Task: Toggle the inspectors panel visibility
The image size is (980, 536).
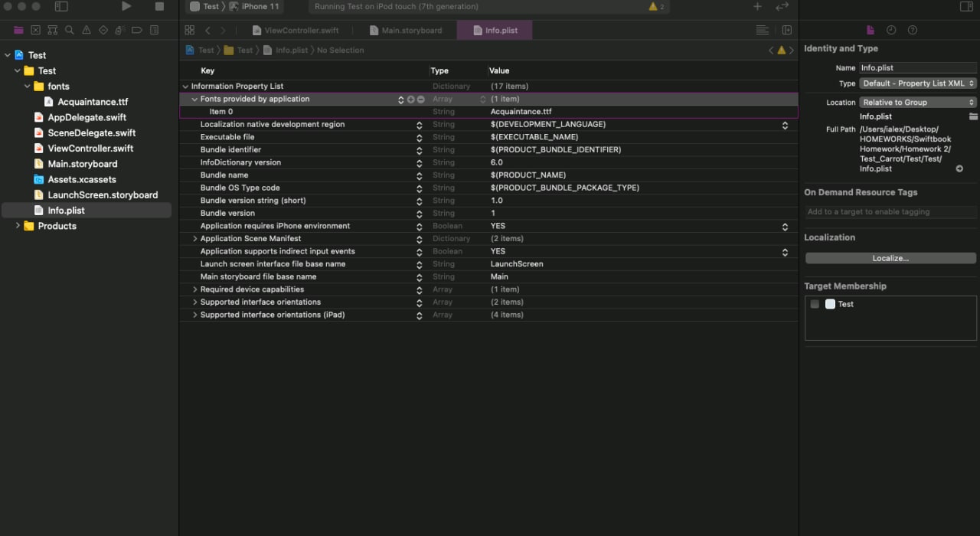Action: point(966,6)
